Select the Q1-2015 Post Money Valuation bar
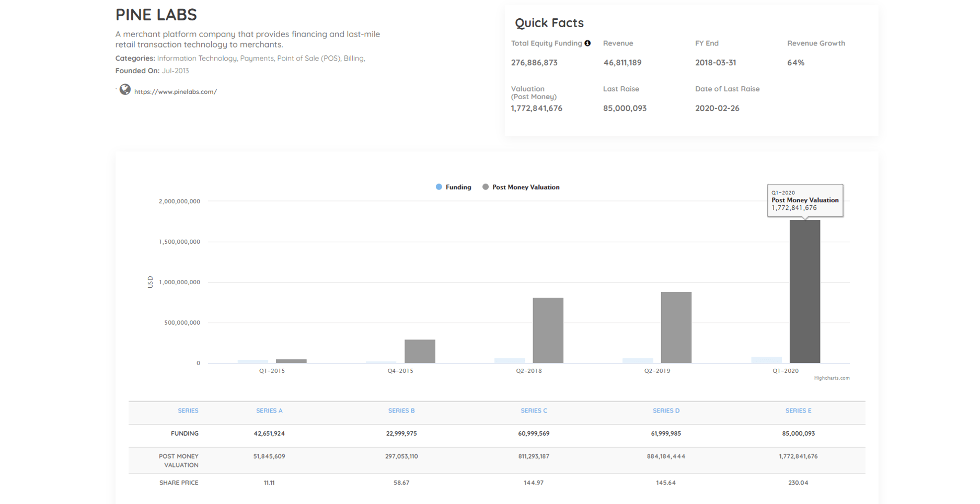The height and width of the screenshot is (504, 980). pyautogui.click(x=291, y=361)
